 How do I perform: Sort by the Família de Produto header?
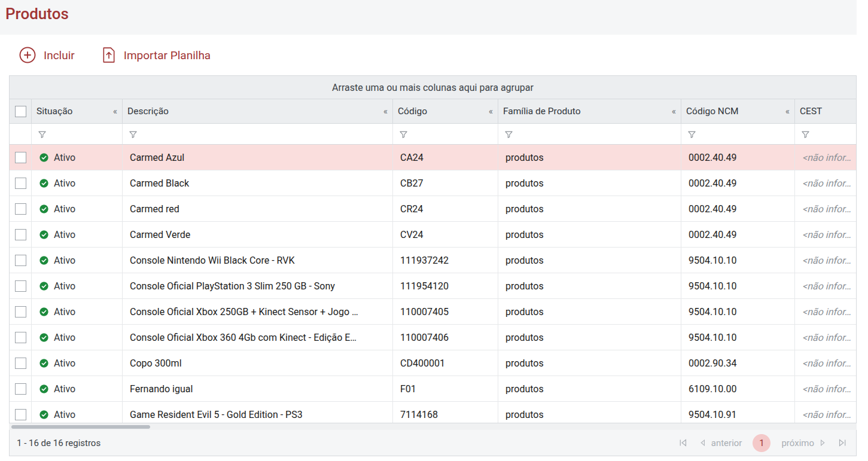click(x=542, y=111)
